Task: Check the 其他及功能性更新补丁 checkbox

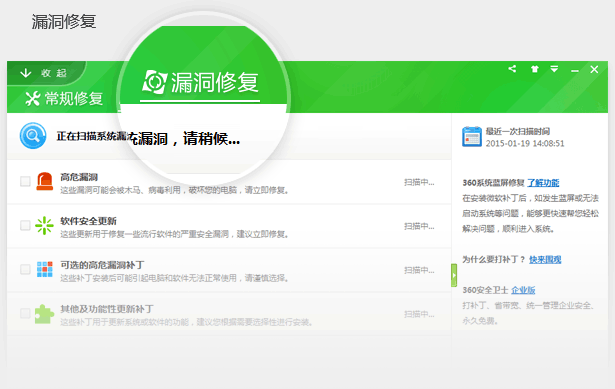Action: pyautogui.click(x=25, y=313)
